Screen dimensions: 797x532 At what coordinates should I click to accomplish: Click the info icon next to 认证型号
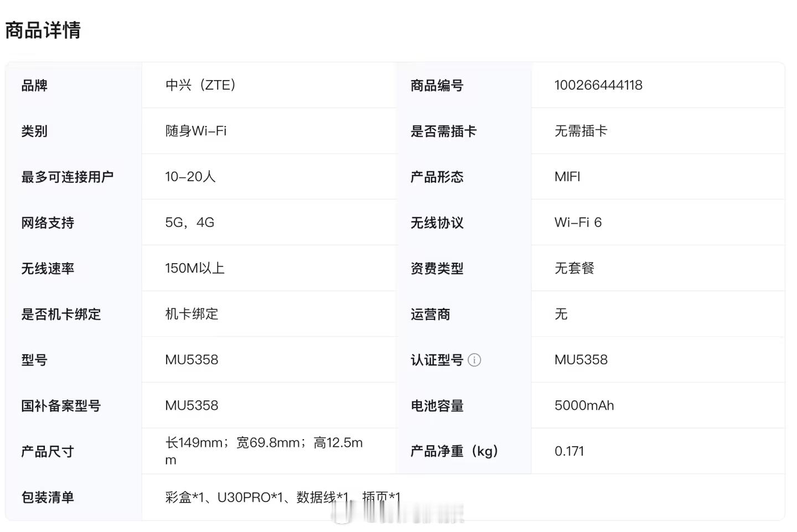[474, 360]
